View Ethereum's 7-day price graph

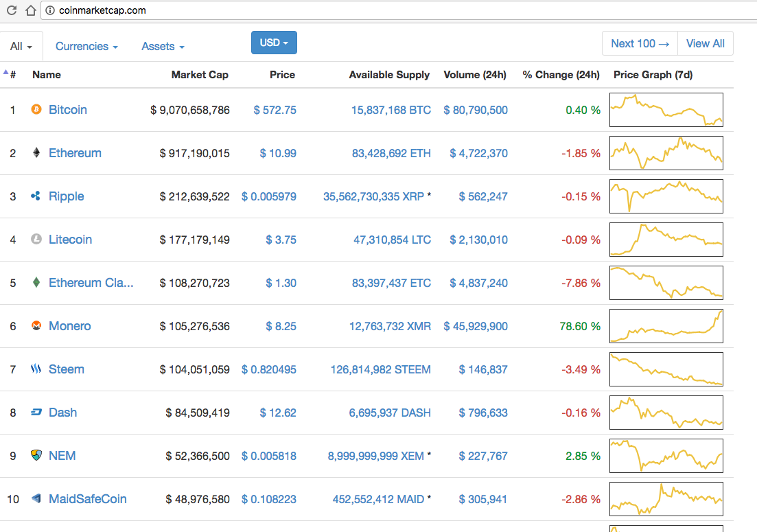click(666, 153)
